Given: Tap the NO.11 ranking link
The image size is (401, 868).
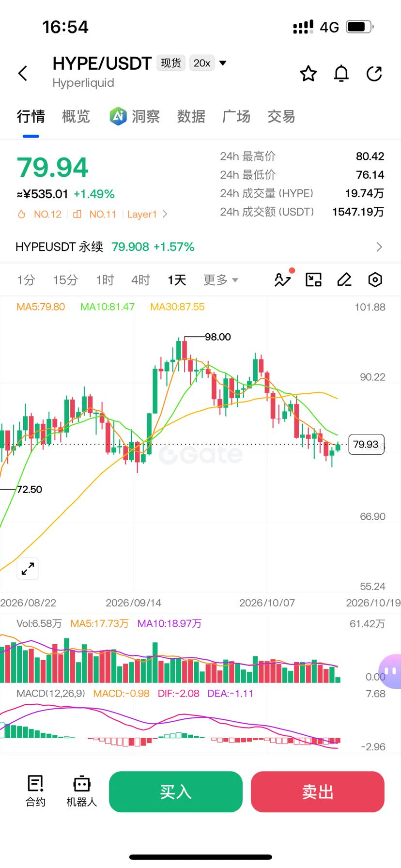Looking at the screenshot, I should (x=103, y=214).
